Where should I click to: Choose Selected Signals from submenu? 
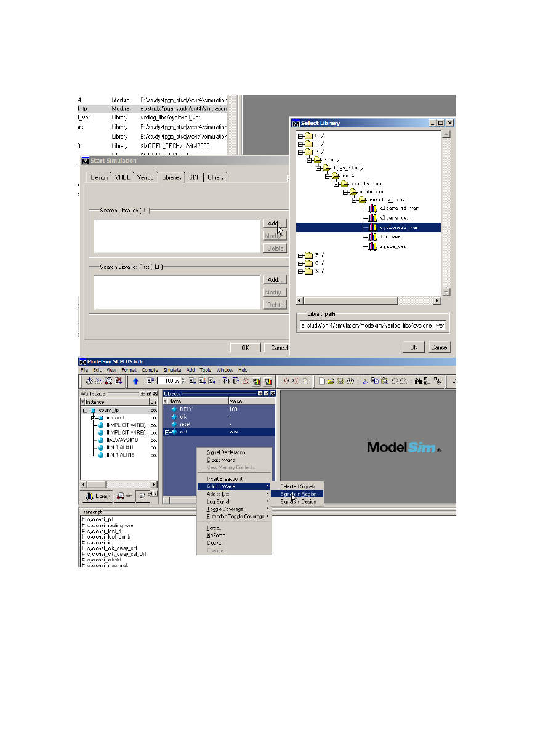coord(297,486)
